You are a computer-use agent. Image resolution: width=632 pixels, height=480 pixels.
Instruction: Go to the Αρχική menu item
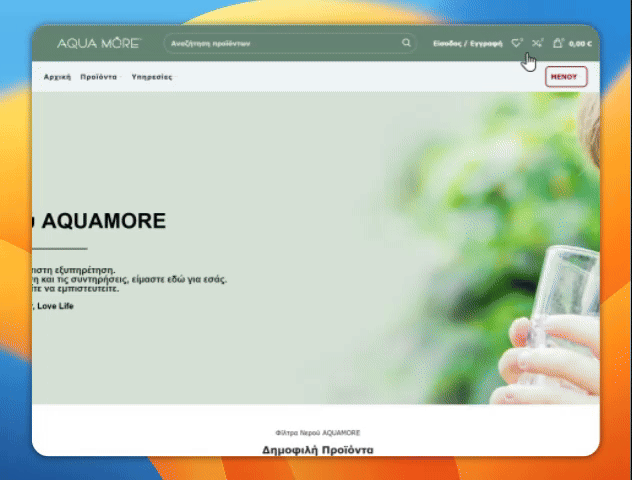pos(57,77)
